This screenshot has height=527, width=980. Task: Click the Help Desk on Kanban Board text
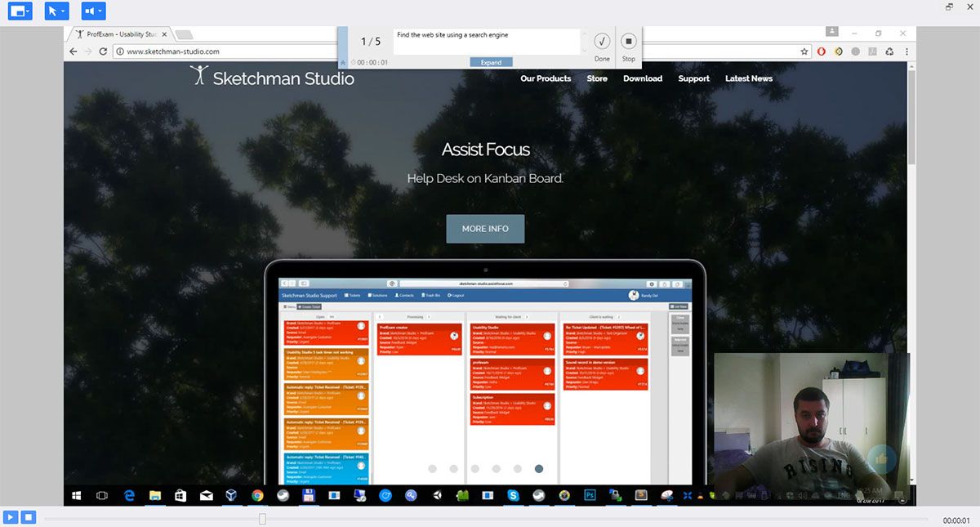click(485, 178)
